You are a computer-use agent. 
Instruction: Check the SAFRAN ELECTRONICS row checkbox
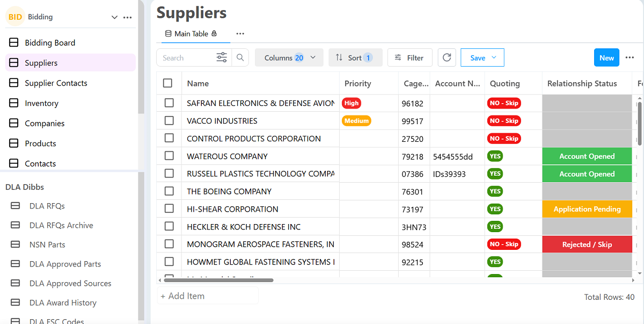pos(169,103)
